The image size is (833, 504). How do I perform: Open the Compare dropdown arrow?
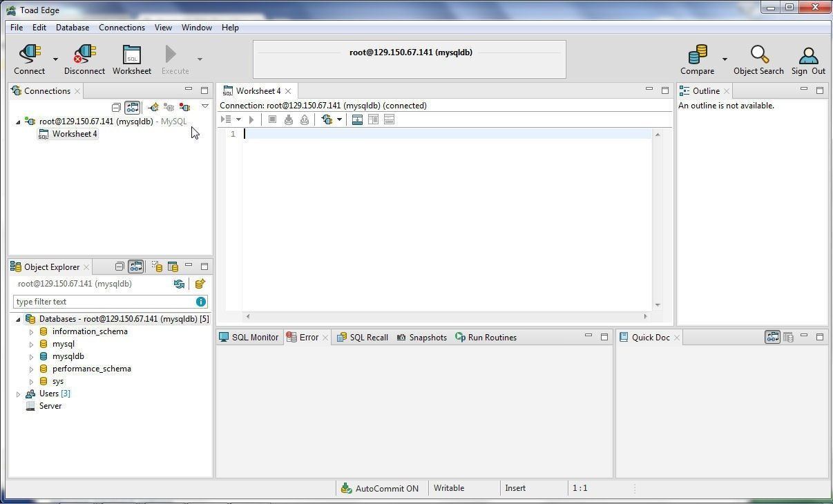coord(725,59)
